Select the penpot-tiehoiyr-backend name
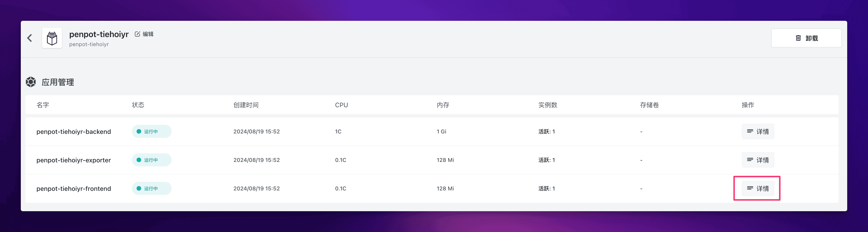This screenshot has height=232, width=868. (x=74, y=132)
